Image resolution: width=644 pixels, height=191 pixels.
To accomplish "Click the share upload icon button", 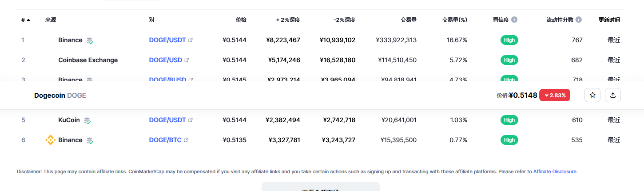I will (x=613, y=95).
